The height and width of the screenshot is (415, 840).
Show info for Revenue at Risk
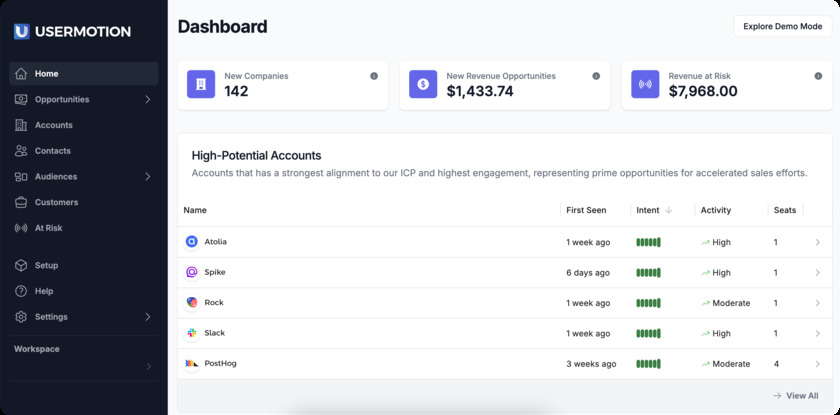tap(818, 76)
